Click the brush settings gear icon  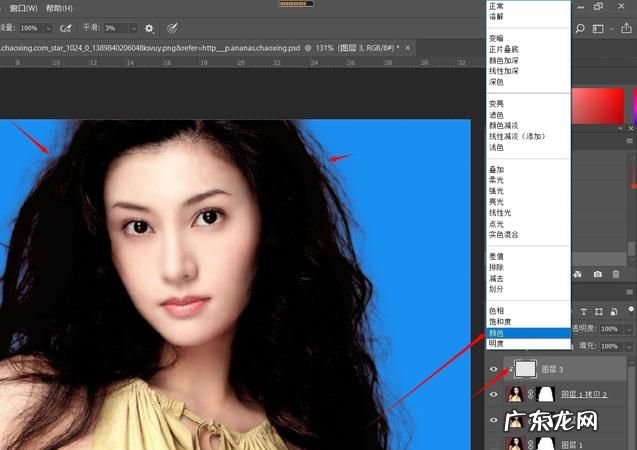click(150, 28)
